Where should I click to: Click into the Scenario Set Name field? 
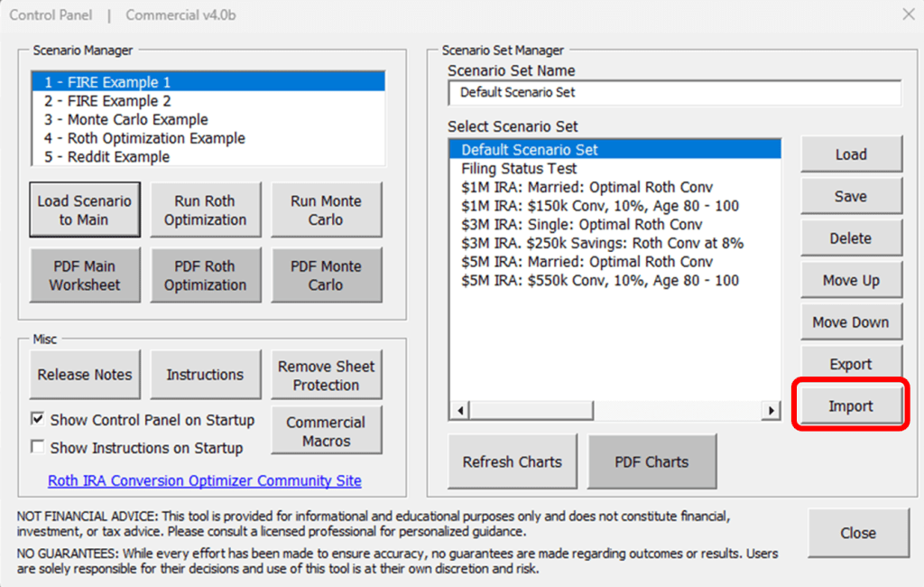point(674,93)
